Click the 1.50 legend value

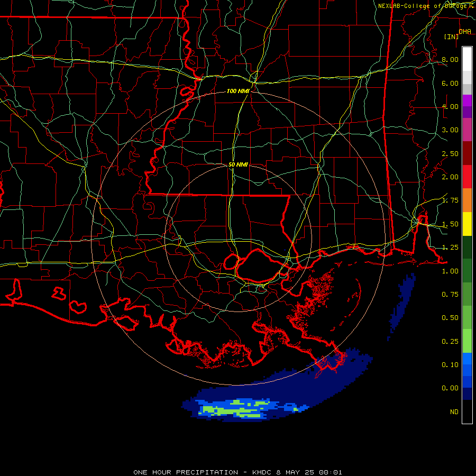pos(450,224)
